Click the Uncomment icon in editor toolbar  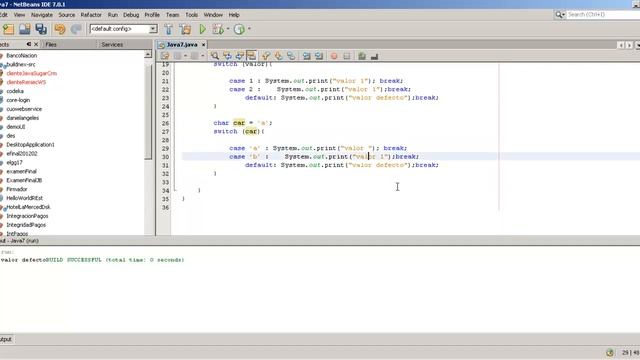pos(374,56)
